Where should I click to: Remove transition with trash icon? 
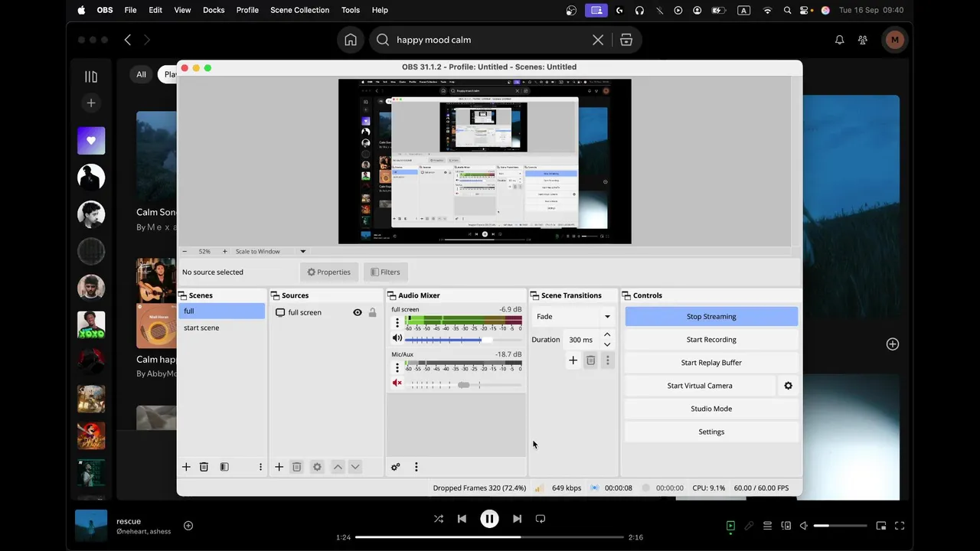(591, 360)
